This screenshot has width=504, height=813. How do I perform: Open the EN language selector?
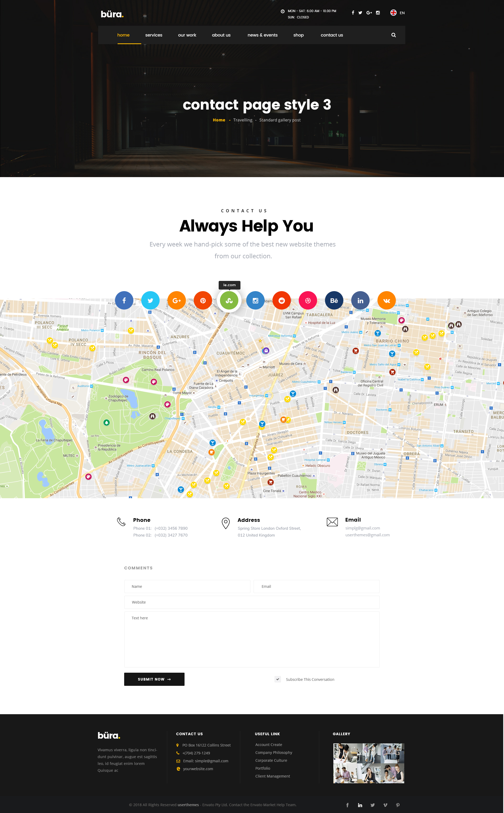398,13
